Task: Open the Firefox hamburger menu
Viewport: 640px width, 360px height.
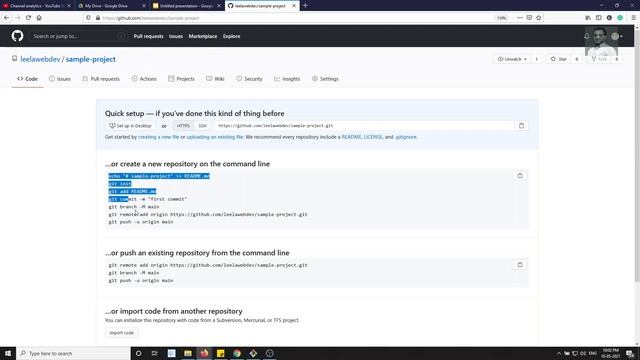Action: tap(633, 18)
